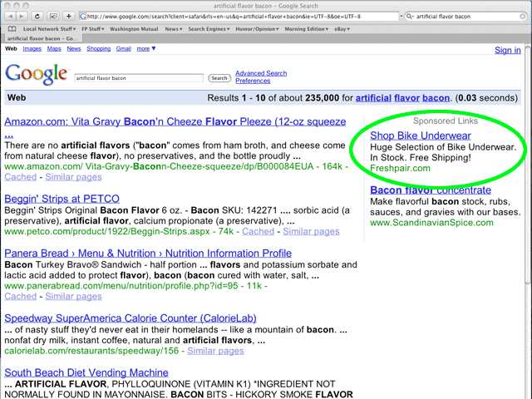
Task: Switch to Google Maps
Action: [54, 48]
